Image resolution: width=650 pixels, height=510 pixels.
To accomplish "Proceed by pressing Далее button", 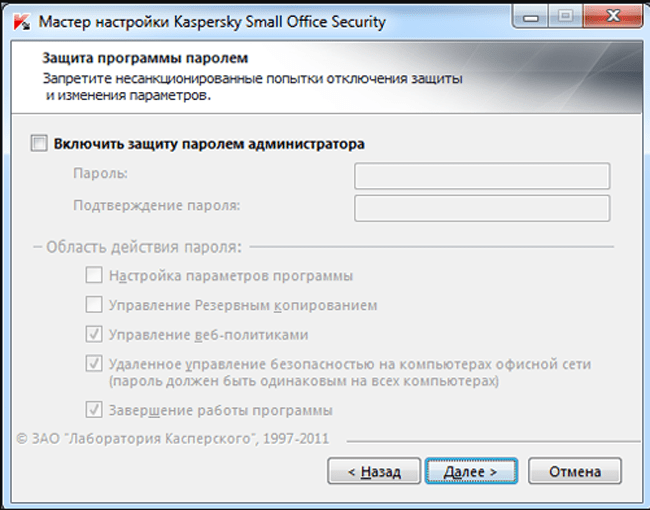I will [x=470, y=470].
